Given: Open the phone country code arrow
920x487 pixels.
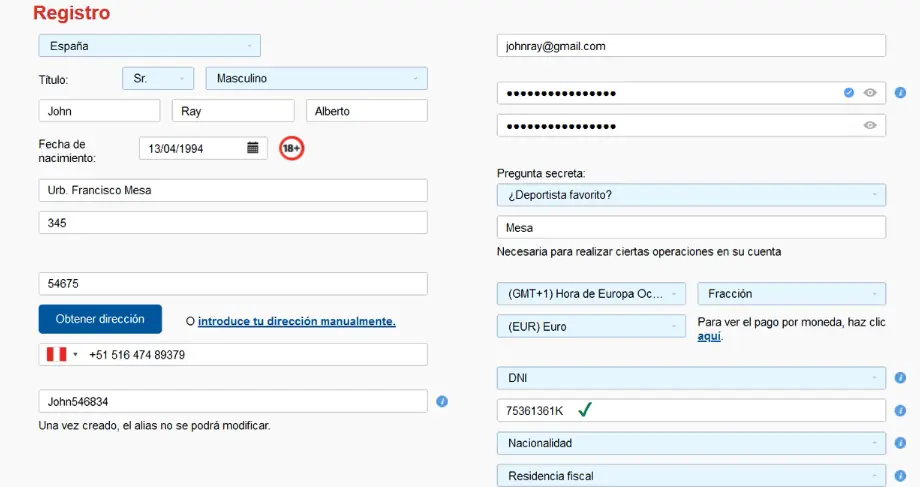Looking at the screenshot, I should tap(75, 354).
